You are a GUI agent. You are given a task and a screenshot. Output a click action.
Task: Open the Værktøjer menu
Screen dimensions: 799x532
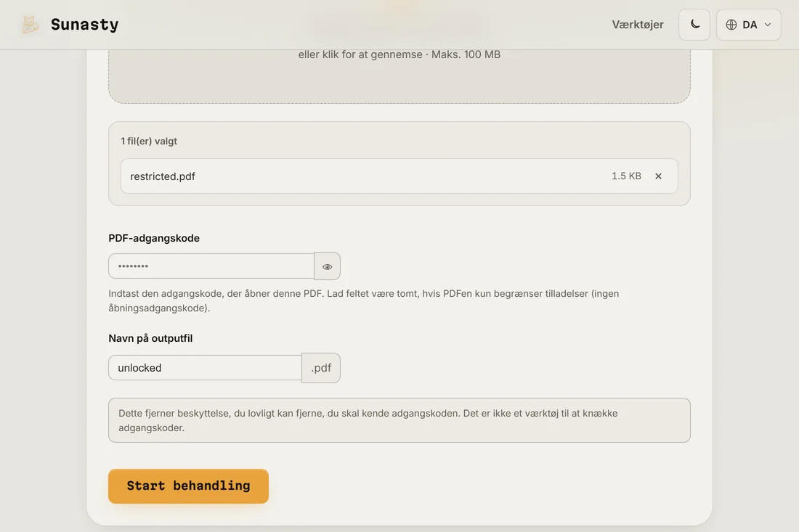tap(638, 25)
